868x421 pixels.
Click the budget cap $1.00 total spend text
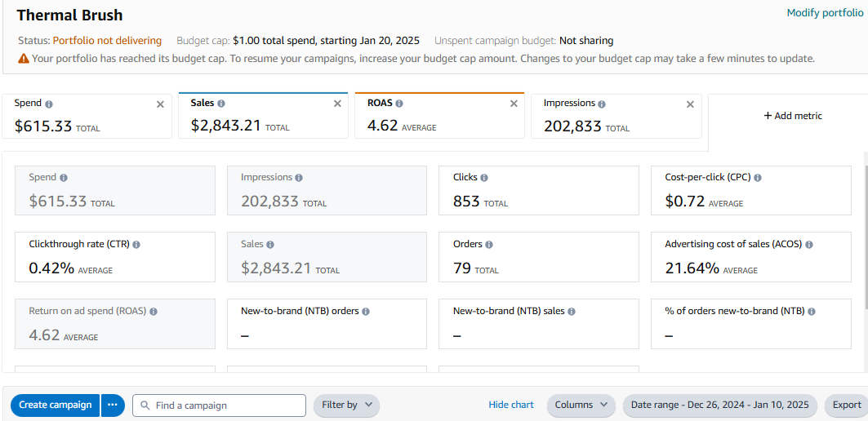point(326,40)
